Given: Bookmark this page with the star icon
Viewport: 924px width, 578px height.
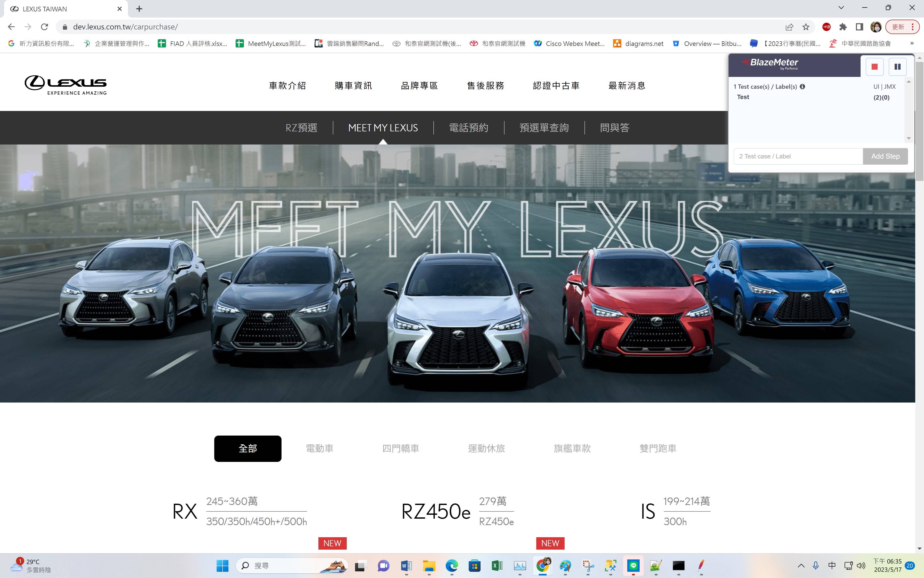Looking at the screenshot, I should (806, 27).
